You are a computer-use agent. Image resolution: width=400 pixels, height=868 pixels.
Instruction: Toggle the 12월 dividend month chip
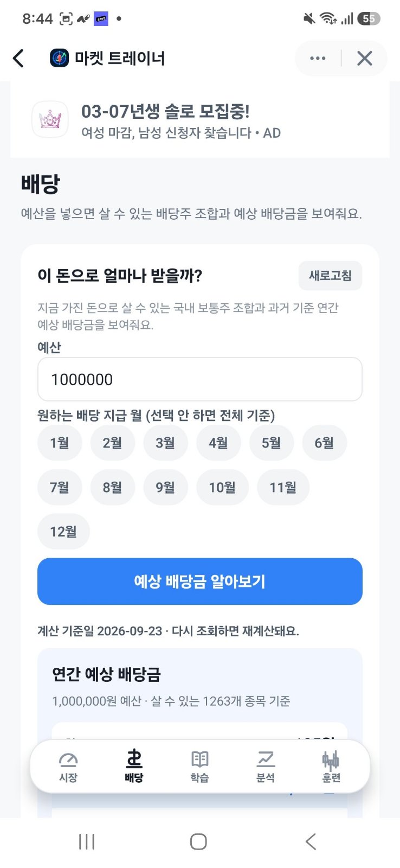(x=63, y=531)
